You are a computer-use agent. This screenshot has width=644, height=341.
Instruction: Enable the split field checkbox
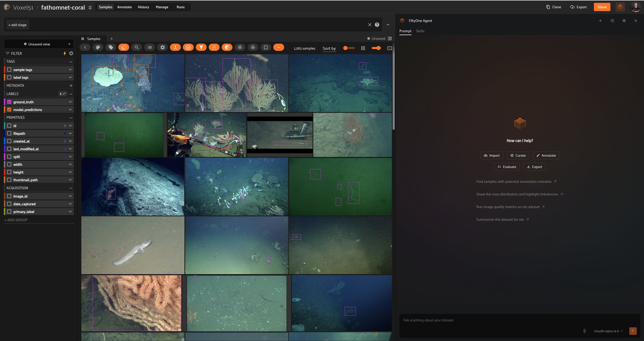[x=9, y=156]
